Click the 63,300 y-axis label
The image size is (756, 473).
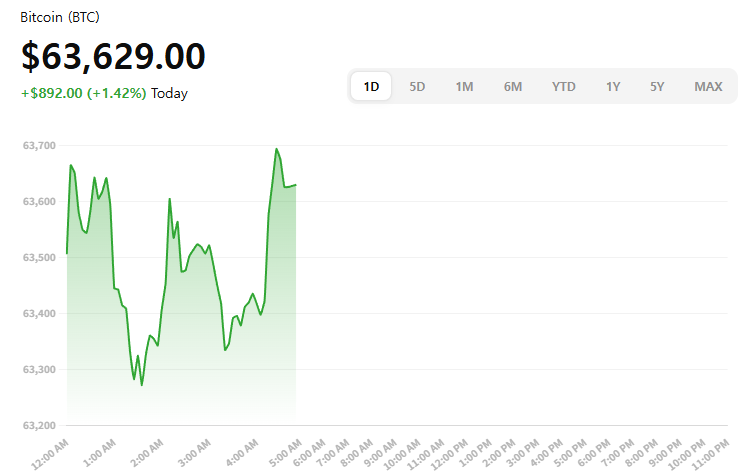coord(39,369)
